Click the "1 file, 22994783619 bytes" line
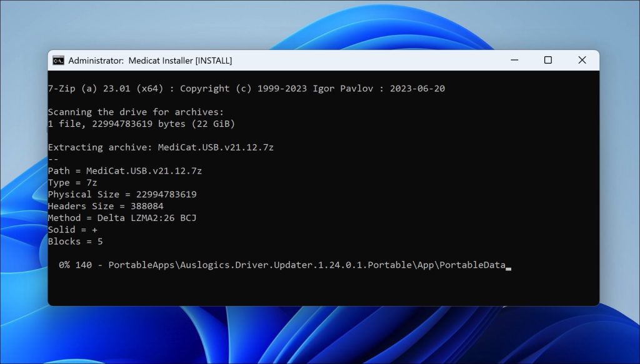The width and height of the screenshot is (640, 364). click(x=141, y=124)
